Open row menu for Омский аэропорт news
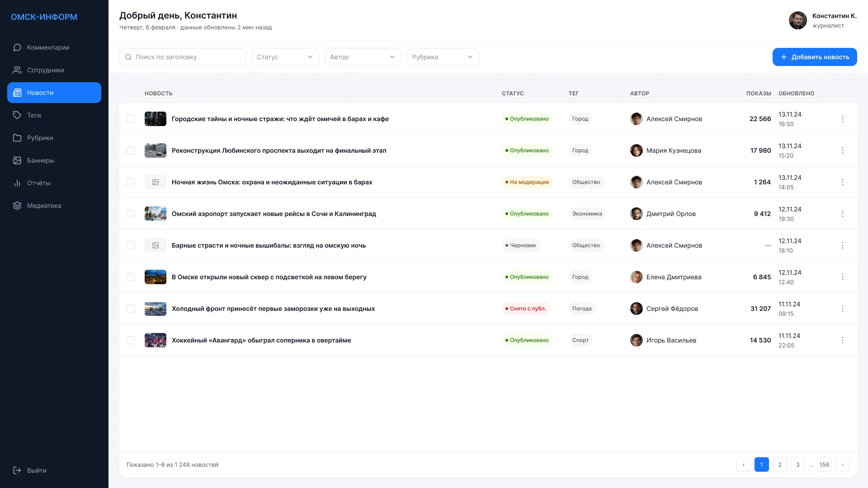This screenshot has width=868, height=488. 843,214
